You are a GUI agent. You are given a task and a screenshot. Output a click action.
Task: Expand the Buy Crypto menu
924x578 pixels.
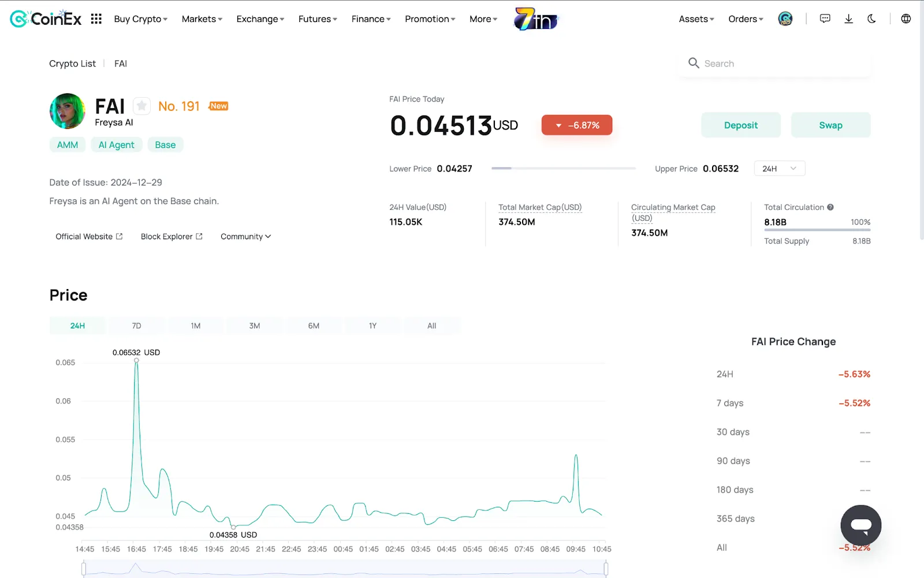coord(140,19)
